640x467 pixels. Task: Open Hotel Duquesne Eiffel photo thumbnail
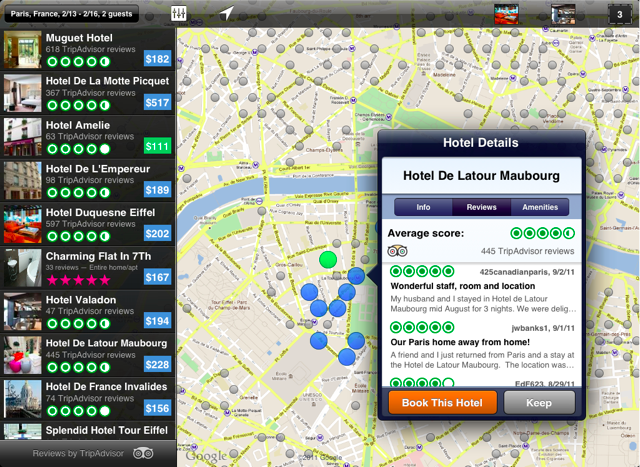pyautogui.click(x=22, y=224)
